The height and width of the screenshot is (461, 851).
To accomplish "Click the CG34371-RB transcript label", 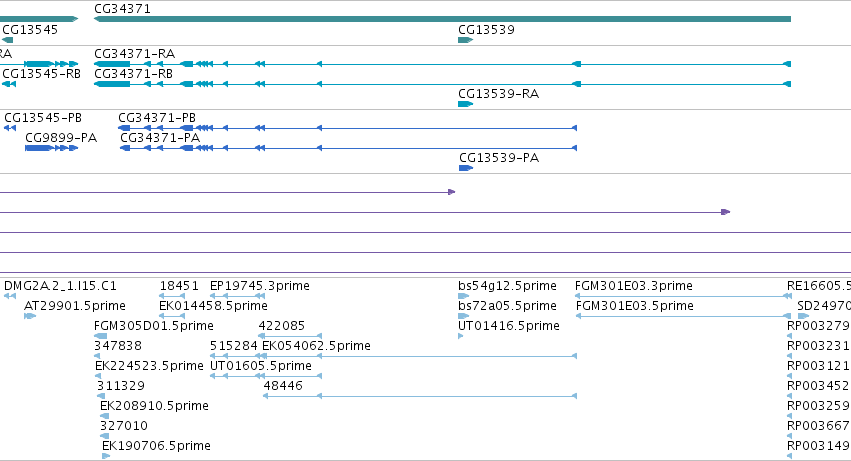I will coord(134,73).
